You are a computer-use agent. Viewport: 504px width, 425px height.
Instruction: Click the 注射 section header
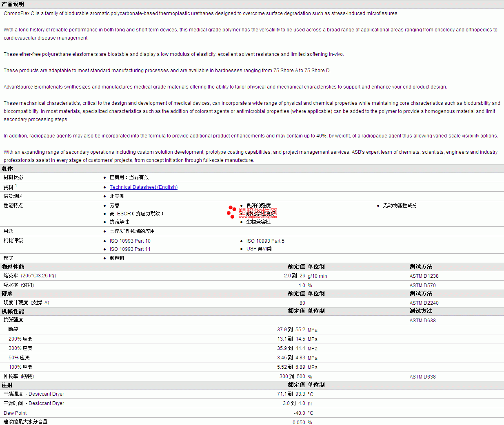pyautogui.click(x=7, y=385)
